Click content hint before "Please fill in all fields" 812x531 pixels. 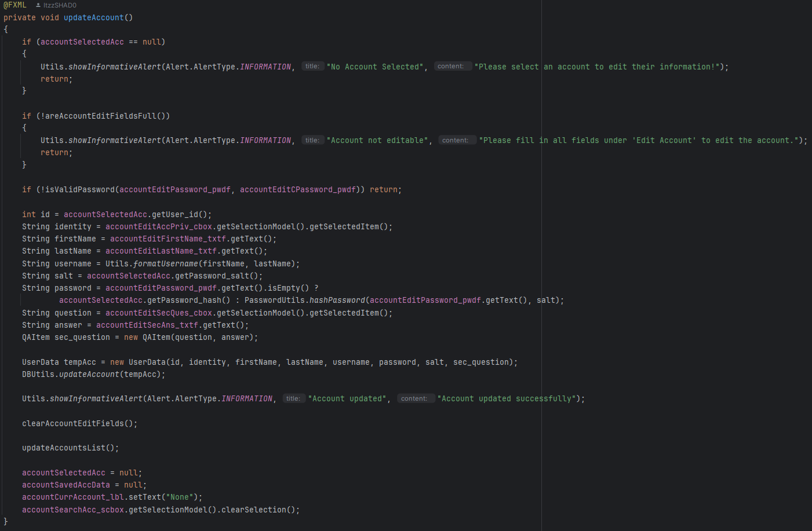(x=456, y=140)
